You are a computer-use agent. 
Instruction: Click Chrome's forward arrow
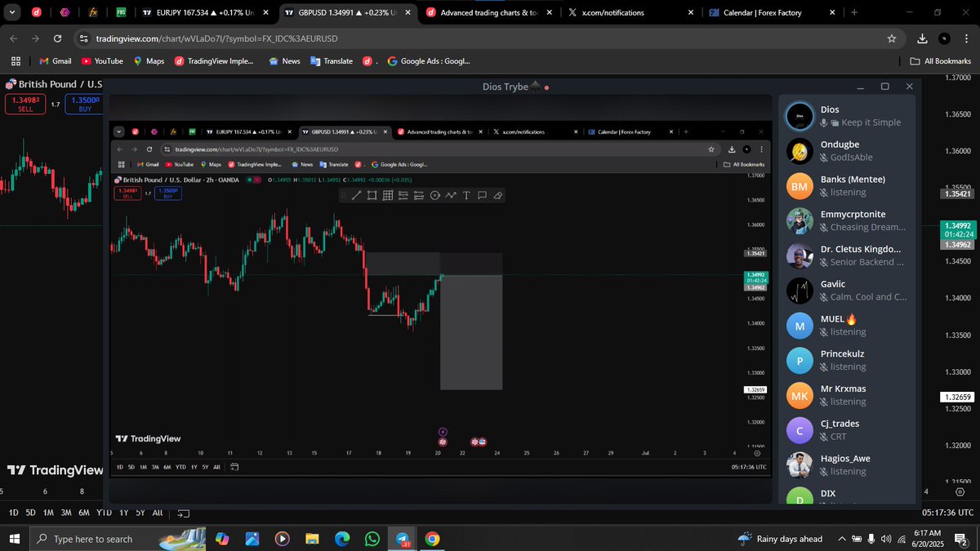(35, 38)
